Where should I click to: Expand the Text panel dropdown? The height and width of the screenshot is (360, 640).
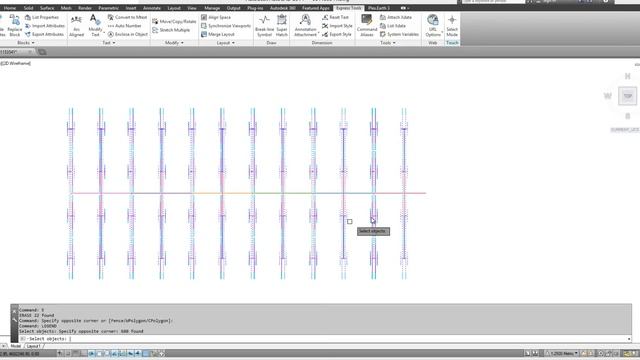pos(109,42)
